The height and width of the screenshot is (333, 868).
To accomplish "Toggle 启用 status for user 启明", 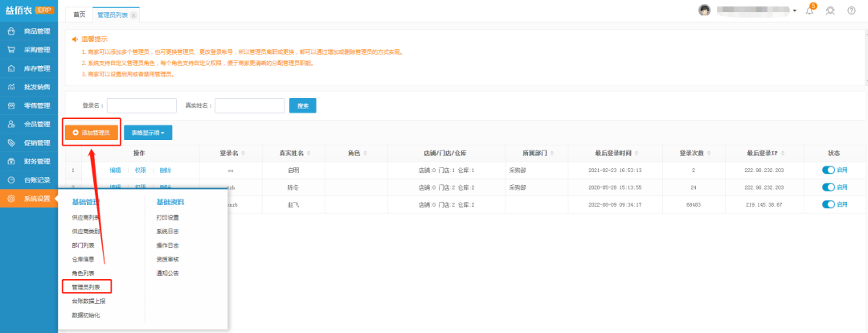I will pyautogui.click(x=829, y=171).
